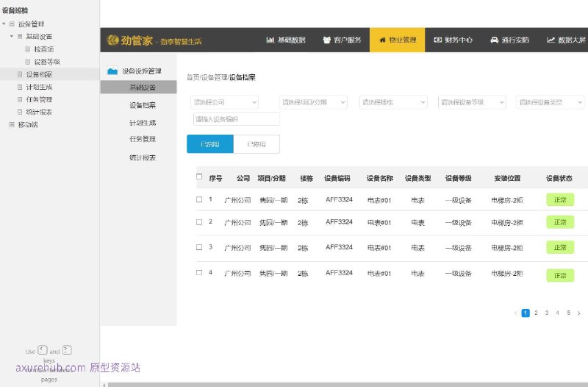
Task: Select 基础设置 in the side menu
Action: [138, 87]
